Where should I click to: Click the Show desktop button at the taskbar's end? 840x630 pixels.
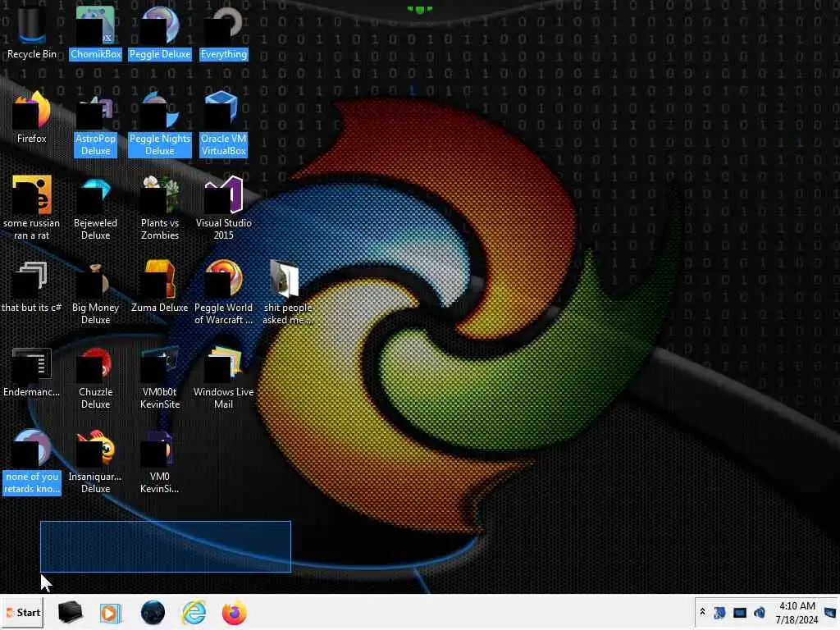coord(830,612)
